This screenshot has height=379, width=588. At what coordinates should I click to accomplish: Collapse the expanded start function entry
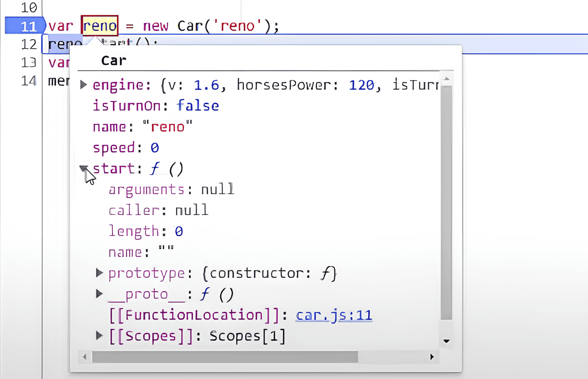[x=84, y=168]
